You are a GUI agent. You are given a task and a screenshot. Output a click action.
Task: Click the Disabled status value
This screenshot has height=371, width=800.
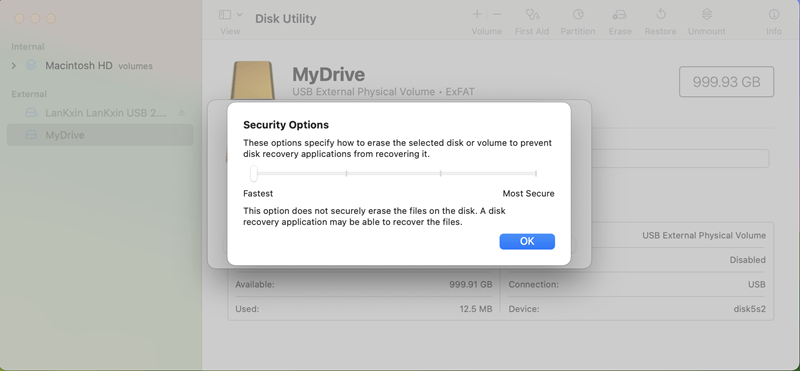(747, 260)
